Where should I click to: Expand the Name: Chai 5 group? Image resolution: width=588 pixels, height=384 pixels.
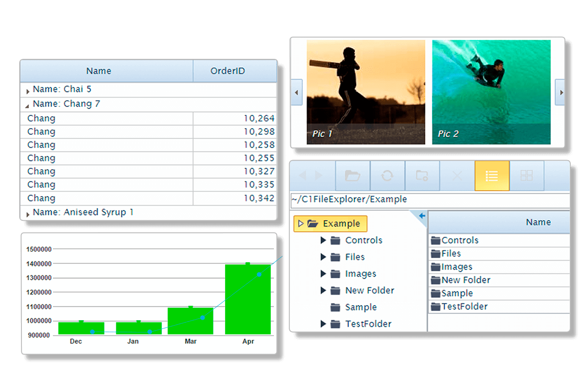(x=28, y=92)
